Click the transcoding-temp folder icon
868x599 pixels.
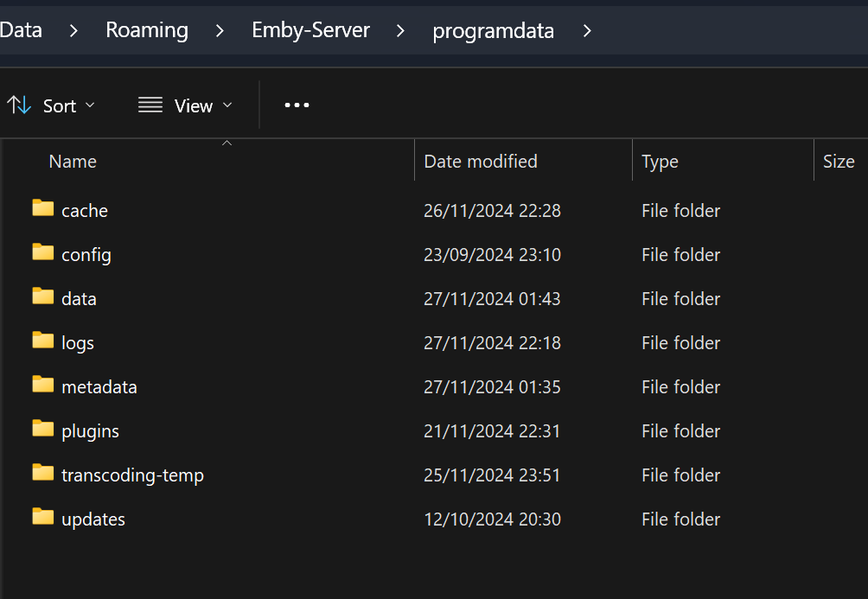(43, 473)
